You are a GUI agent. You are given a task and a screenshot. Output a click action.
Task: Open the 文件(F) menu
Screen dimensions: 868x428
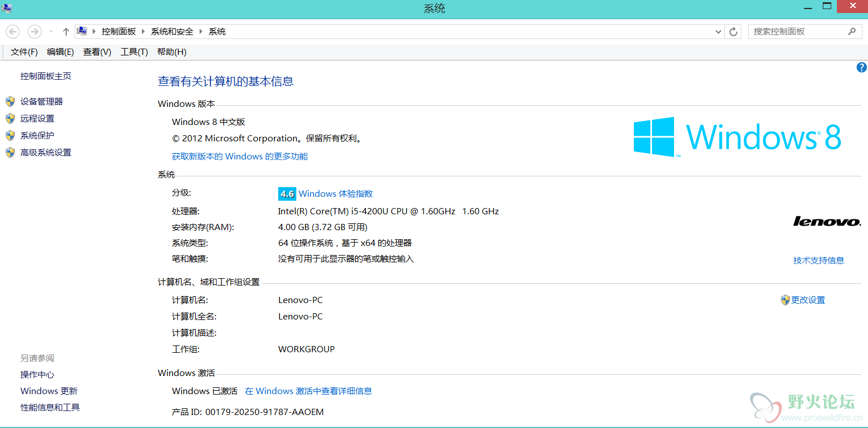click(24, 52)
